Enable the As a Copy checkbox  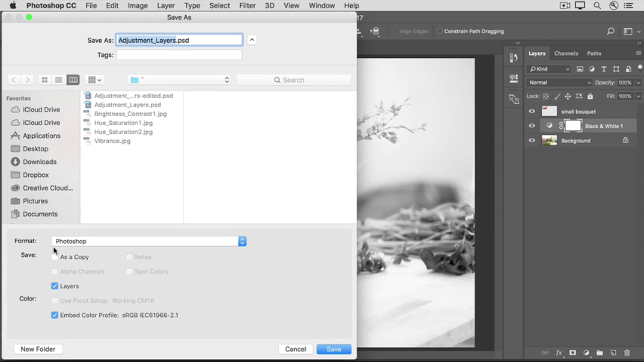tap(55, 257)
